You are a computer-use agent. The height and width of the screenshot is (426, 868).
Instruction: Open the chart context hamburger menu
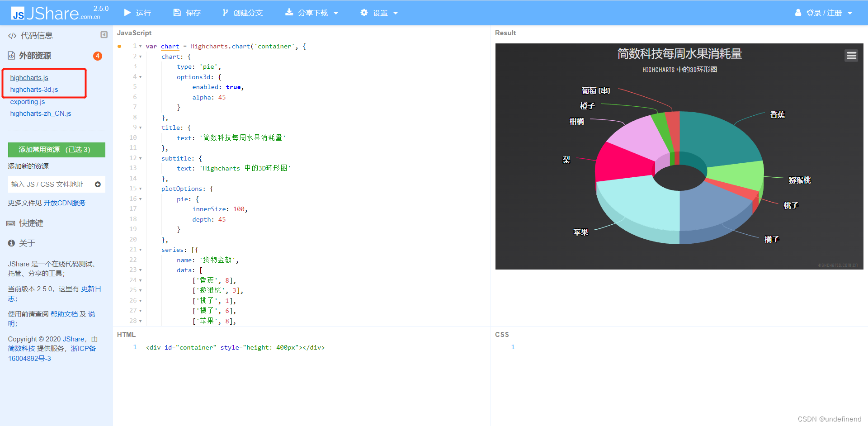[x=851, y=56]
